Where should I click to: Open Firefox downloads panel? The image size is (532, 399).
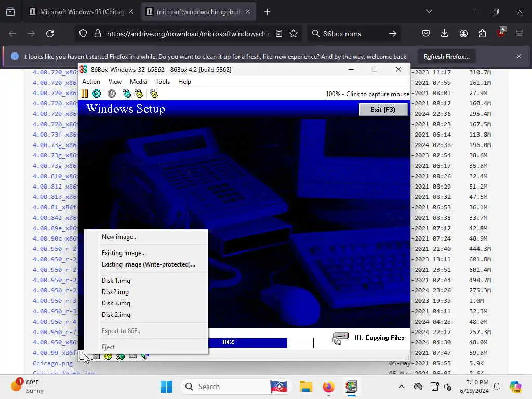click(x=445, y=34)
